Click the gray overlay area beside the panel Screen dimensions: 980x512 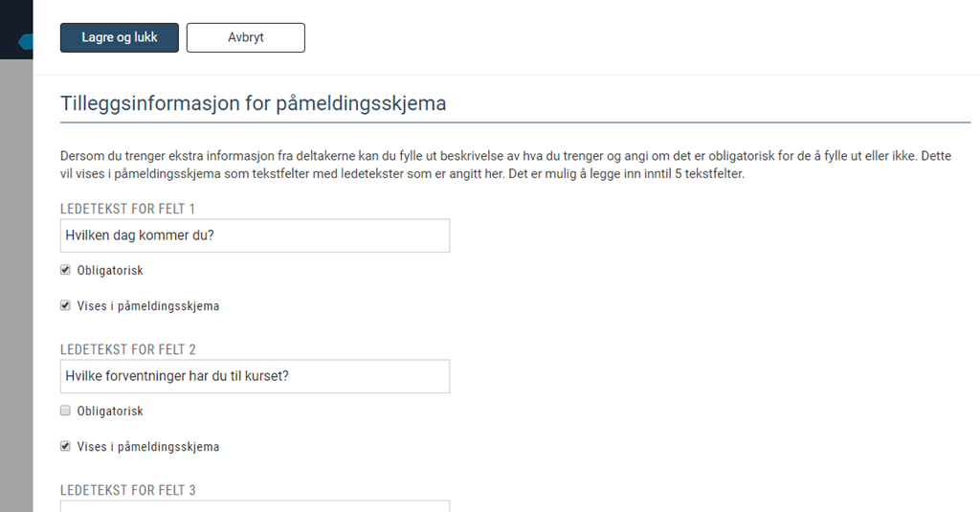click(16, 281)
